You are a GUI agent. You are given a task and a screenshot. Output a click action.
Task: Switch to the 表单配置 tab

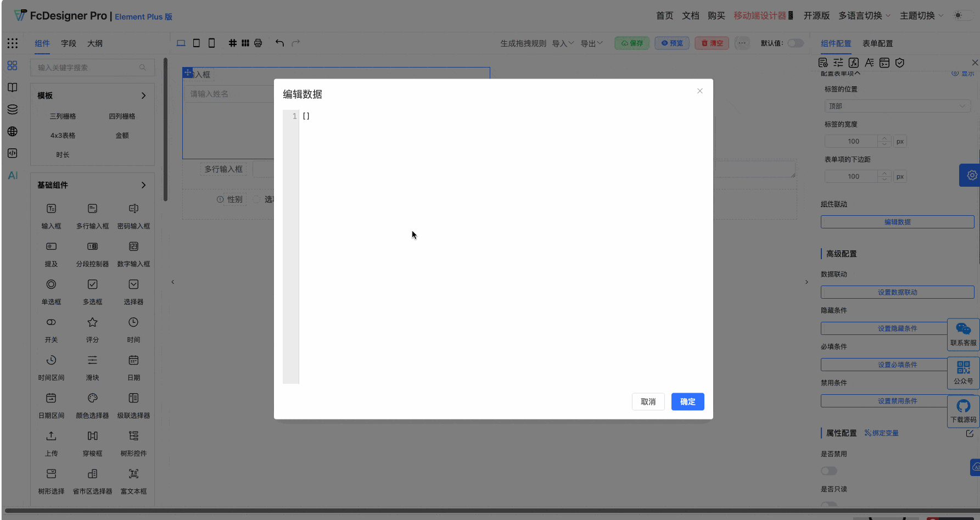(x=877, y=43)
